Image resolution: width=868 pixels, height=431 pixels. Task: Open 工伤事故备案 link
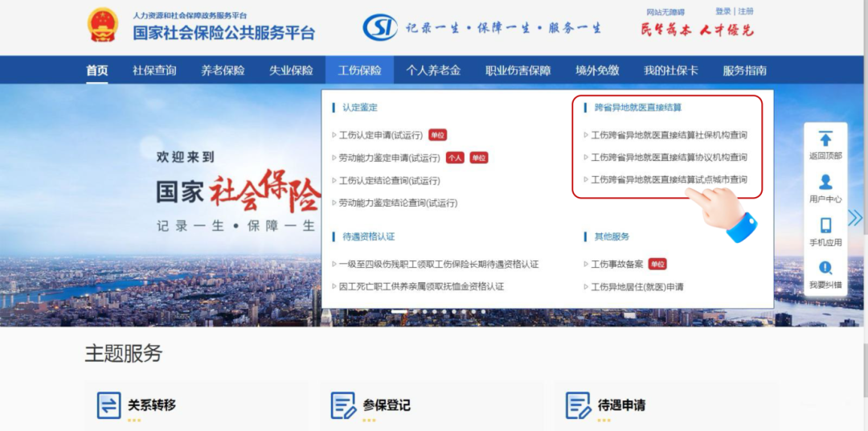(x=617, y=265)
